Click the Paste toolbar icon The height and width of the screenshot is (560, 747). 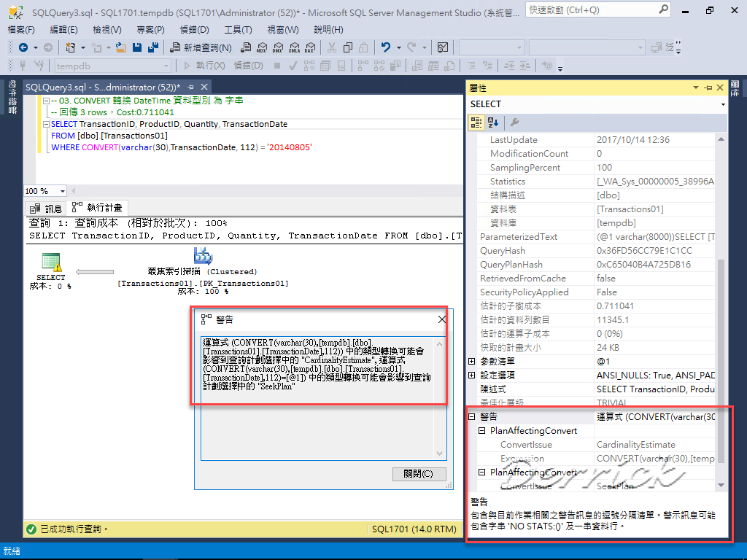363,47
